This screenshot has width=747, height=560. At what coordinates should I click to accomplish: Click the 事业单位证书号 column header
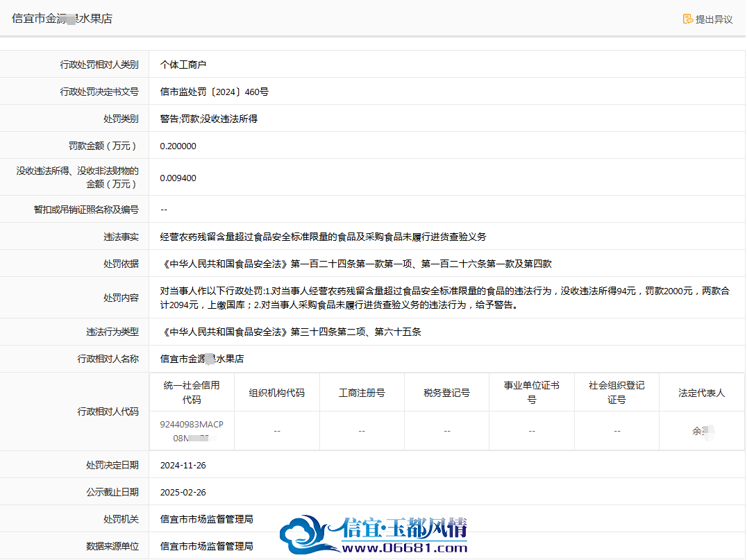[532, 392]
